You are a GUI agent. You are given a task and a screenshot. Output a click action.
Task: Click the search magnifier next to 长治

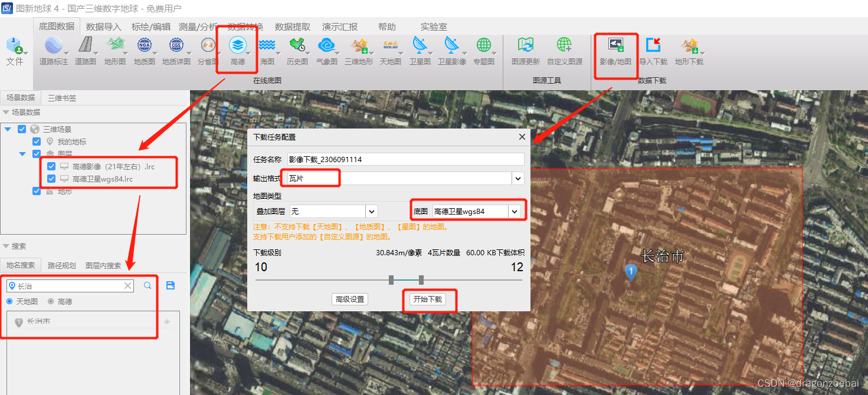click(148, 285)
